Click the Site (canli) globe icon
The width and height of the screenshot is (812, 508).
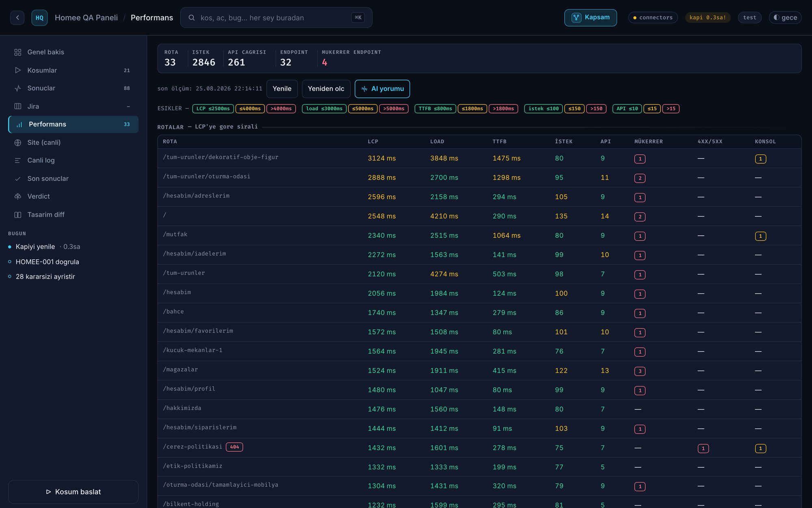tap(17, 143)
